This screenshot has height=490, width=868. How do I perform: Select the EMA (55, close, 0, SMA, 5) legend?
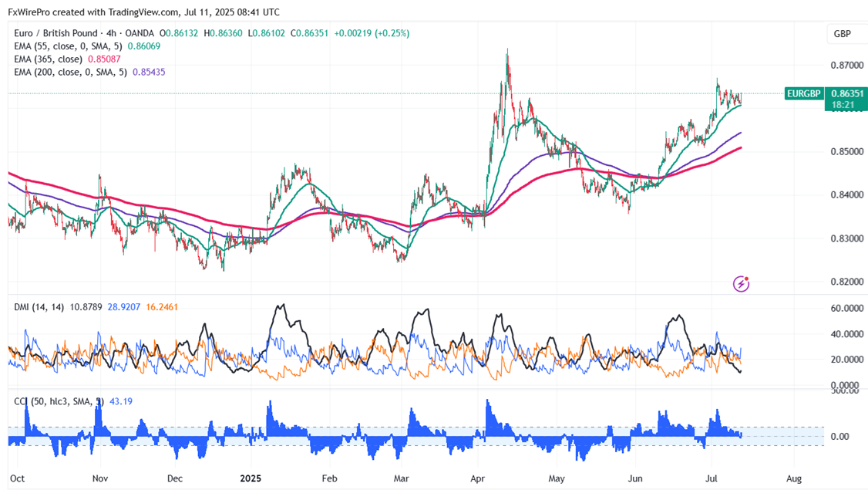click(x=68, y=46)
